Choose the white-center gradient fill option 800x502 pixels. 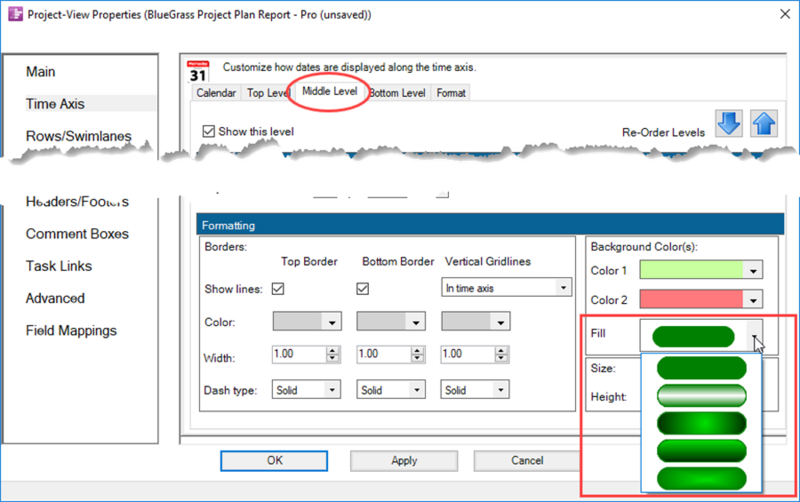pyautogui.click(x=702, y=396)
